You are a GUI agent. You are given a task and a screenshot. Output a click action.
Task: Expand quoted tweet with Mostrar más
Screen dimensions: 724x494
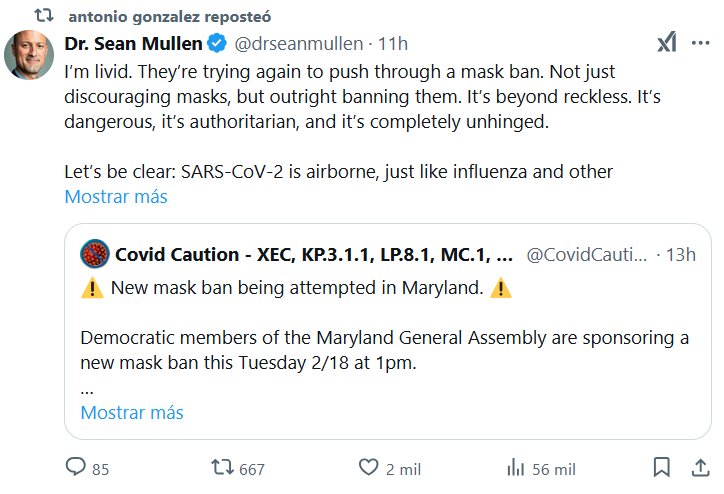click(132, 412)
